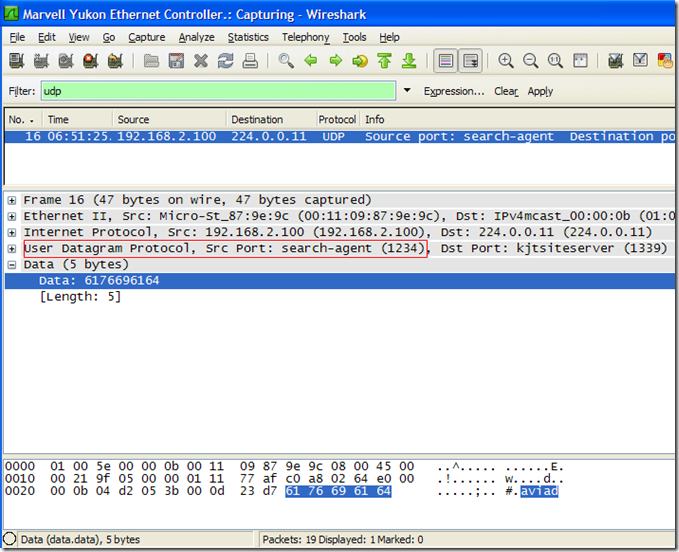
Task: Open the Telephony menu
Action: pyautogui.click(x=306, y=37)
